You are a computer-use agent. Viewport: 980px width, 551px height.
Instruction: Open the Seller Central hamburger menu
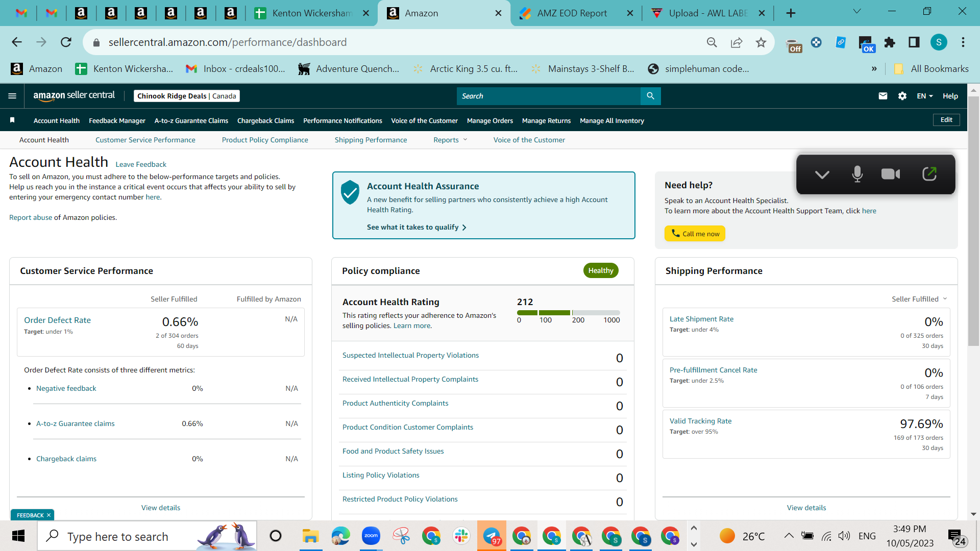coord(12,96)
